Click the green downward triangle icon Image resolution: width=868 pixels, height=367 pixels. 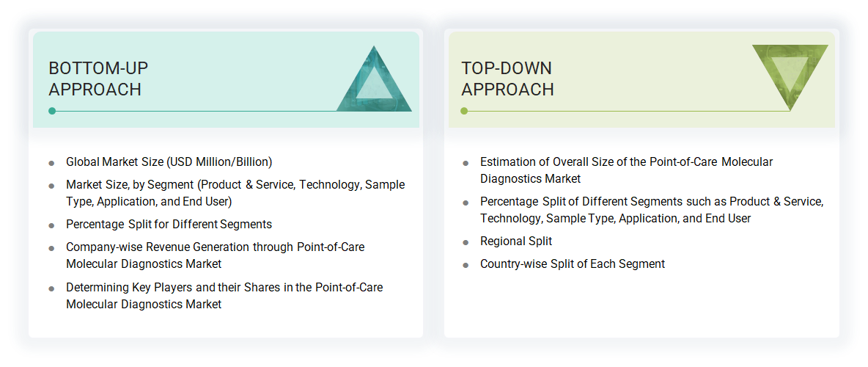[x=790, y=72]
